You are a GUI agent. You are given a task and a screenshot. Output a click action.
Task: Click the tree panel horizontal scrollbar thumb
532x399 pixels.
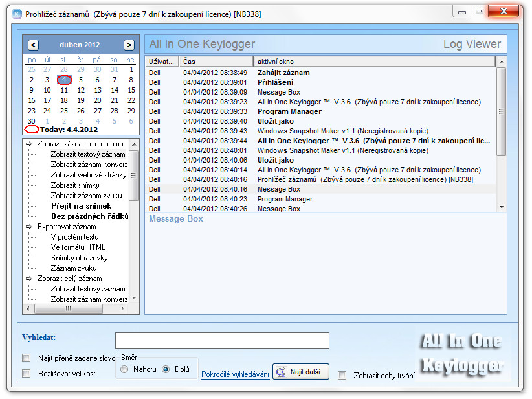[x=69, y=309]
